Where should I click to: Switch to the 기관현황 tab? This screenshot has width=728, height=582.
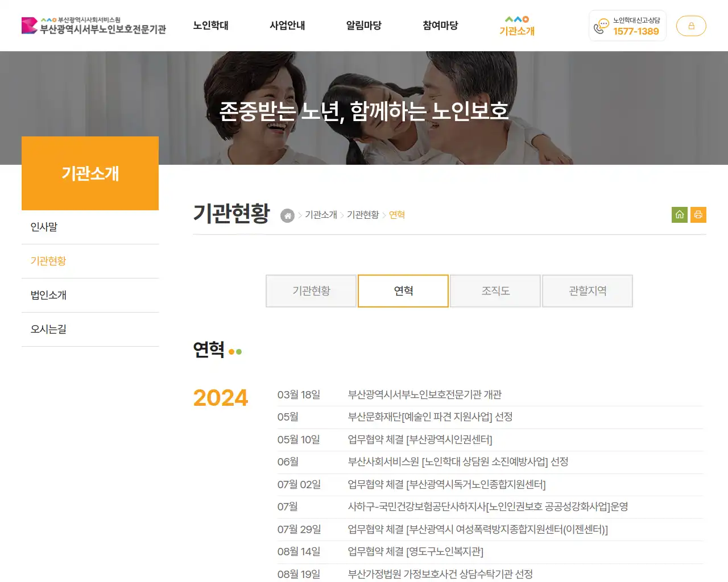[x=311, y=291]
